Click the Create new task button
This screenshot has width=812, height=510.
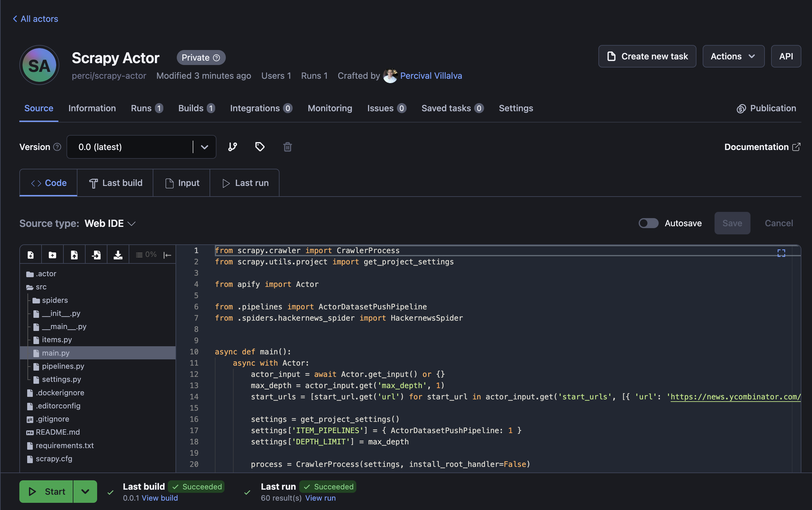click(x=646, y=56)
